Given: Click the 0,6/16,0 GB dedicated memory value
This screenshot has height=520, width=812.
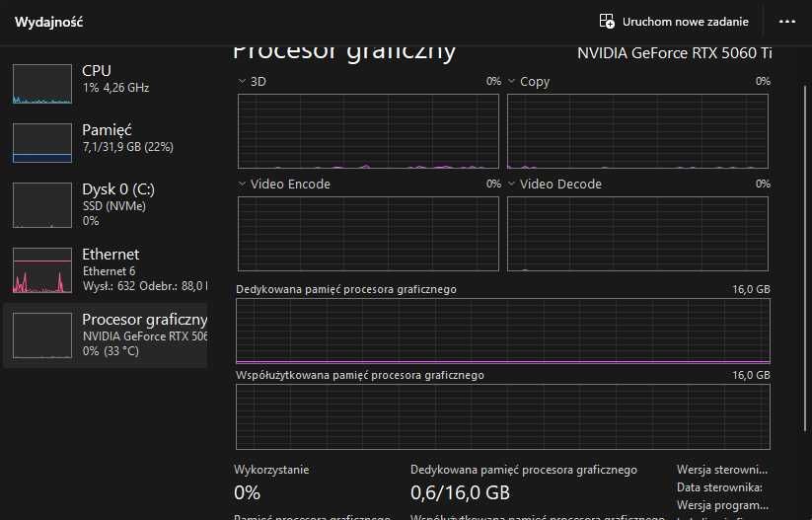Looking at the screenshot, I should click(x=460, y=492).
